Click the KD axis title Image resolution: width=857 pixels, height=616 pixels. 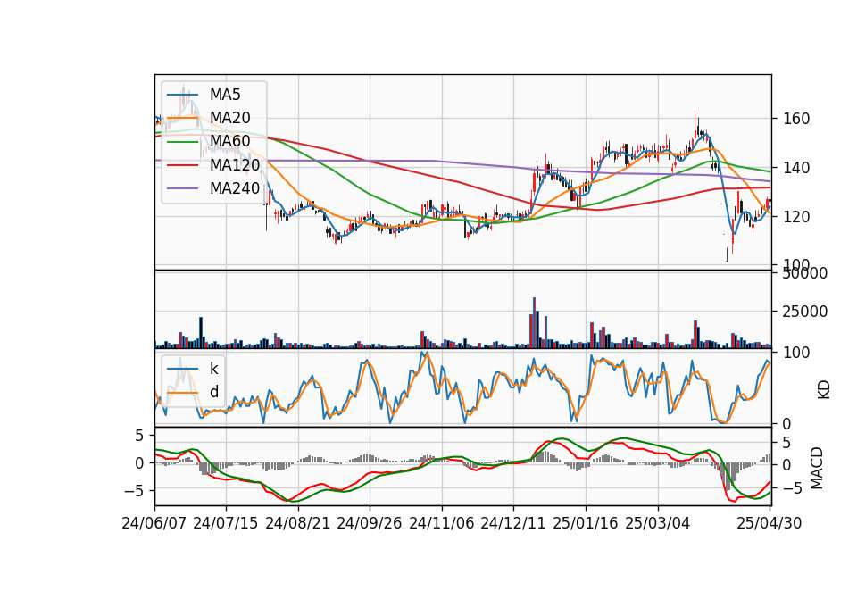tap(823, 390)
